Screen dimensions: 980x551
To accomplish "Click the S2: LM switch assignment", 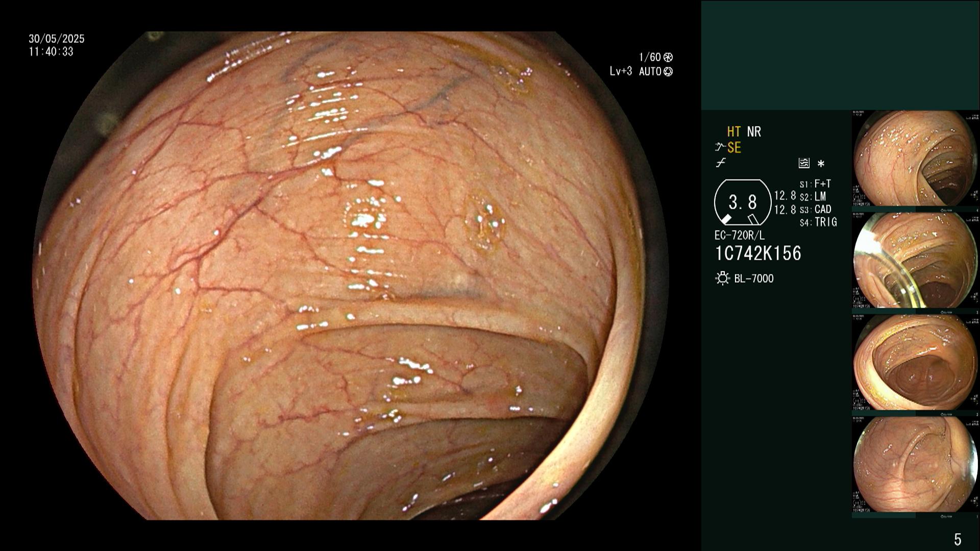I will point(813,197).
